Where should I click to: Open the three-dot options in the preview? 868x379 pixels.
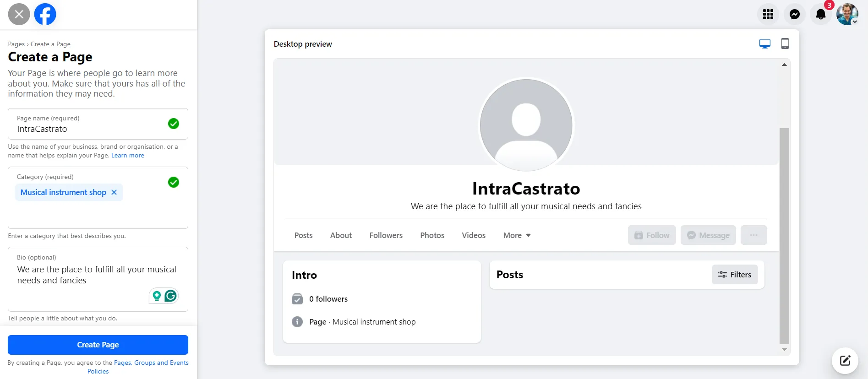[x=753, y=235]
